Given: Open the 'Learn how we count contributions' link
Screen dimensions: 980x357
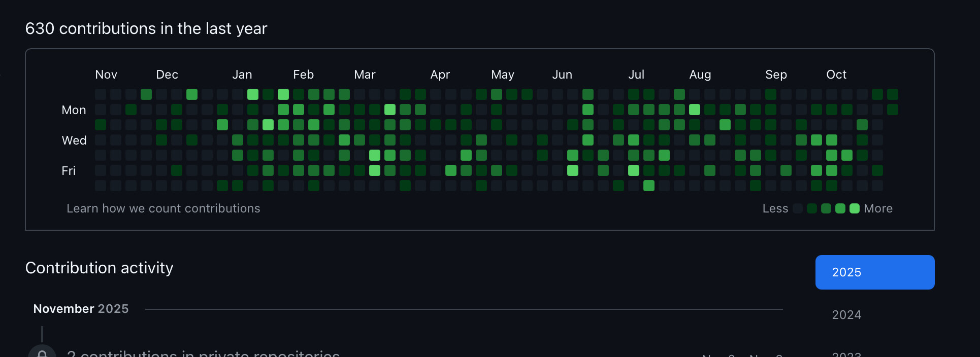Looking at the screenshot, I should click(163, 208).
